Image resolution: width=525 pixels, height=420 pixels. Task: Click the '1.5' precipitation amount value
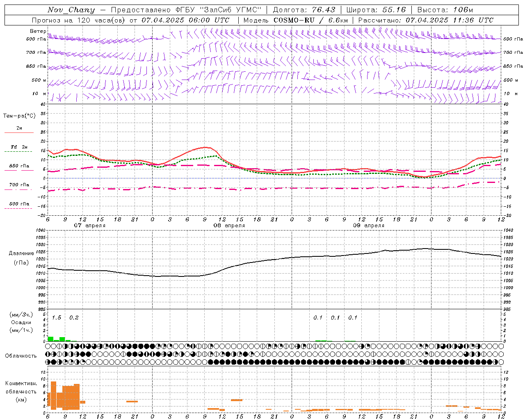tap(57, 317)
